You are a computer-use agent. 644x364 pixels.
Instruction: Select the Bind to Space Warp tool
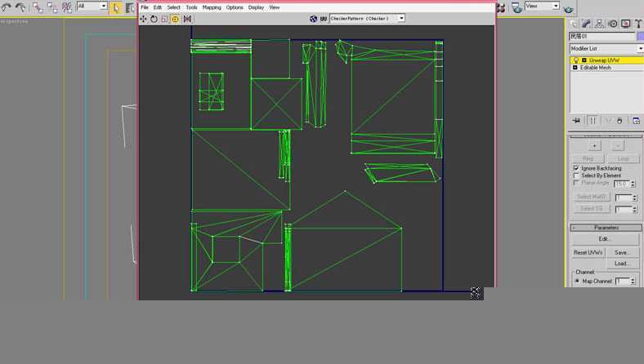coord(66,7)
